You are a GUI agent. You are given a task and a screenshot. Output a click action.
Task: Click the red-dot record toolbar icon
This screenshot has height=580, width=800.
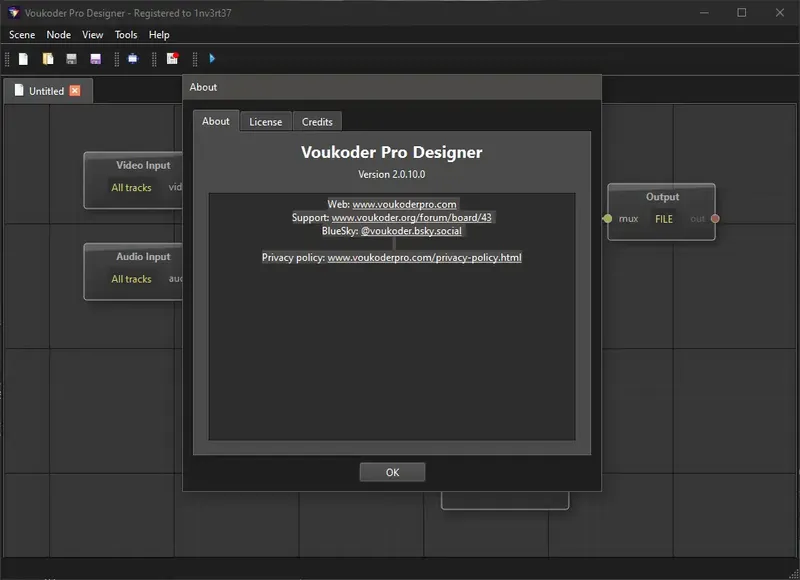tap(172, 59)
